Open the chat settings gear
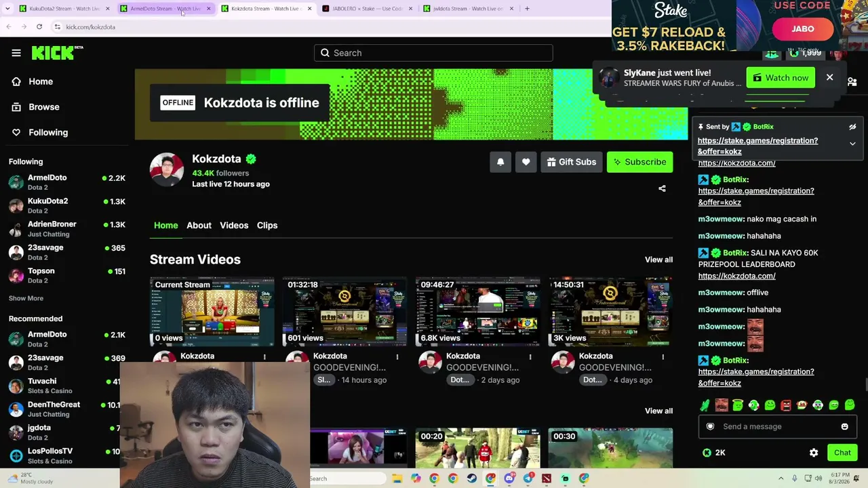This screenshot has width=868, height=488. (x=814, y=453)
